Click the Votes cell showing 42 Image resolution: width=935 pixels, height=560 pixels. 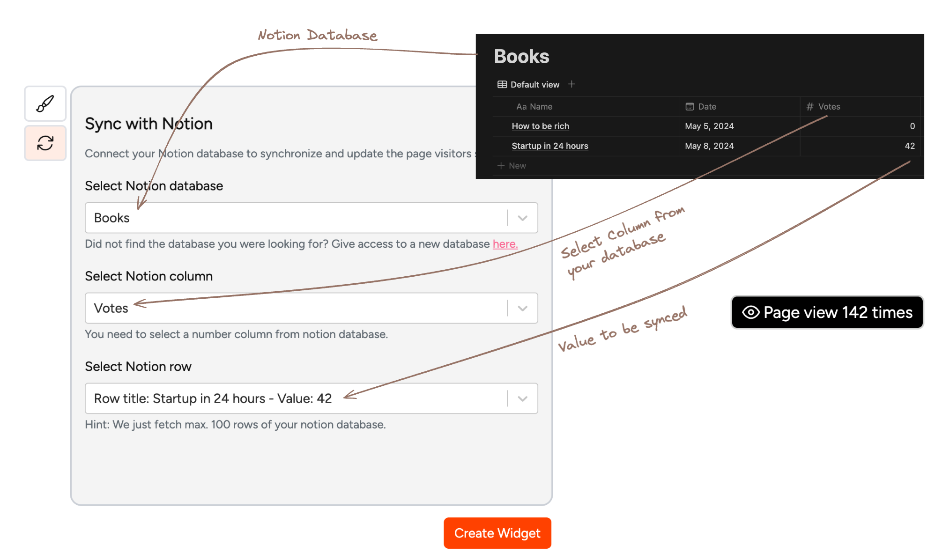coord(909,146)
